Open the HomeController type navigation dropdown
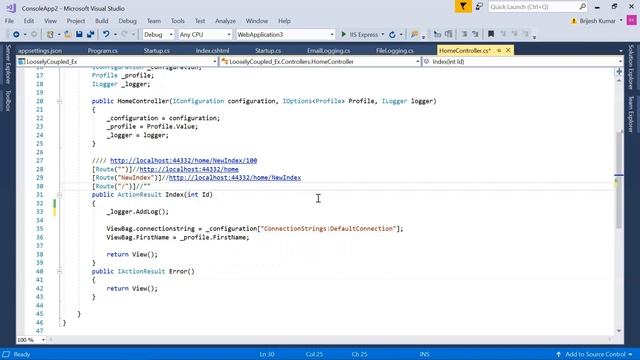 [418, 62]
